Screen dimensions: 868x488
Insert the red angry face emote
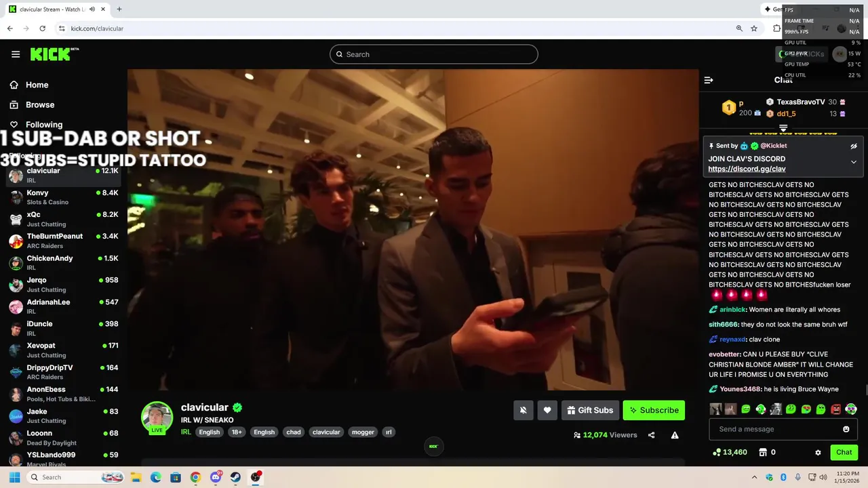click(x=836, y=409)
